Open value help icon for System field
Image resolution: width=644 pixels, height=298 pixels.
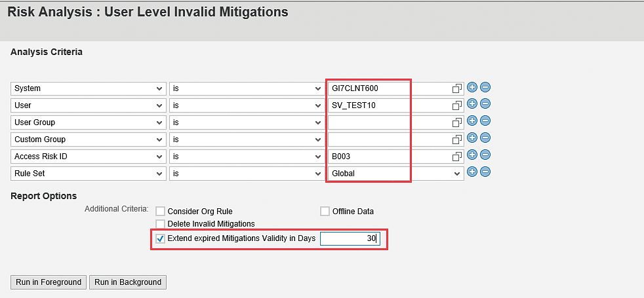coord(456,88)
